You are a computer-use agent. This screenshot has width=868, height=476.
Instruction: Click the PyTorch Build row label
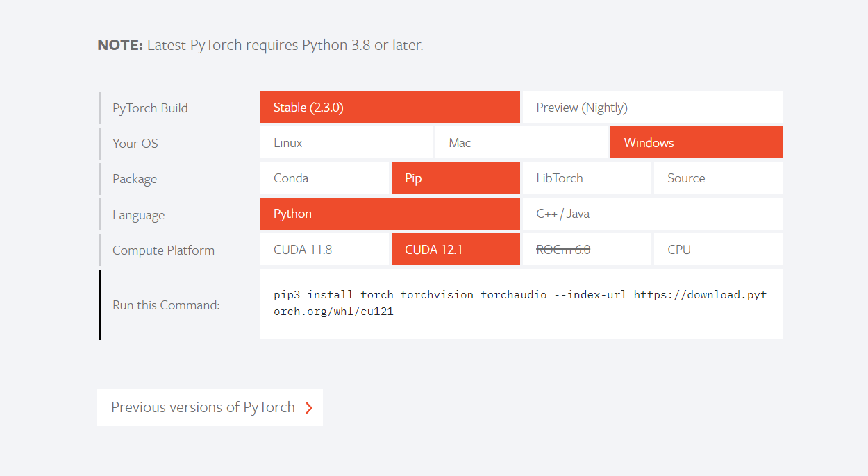point(150,108)
